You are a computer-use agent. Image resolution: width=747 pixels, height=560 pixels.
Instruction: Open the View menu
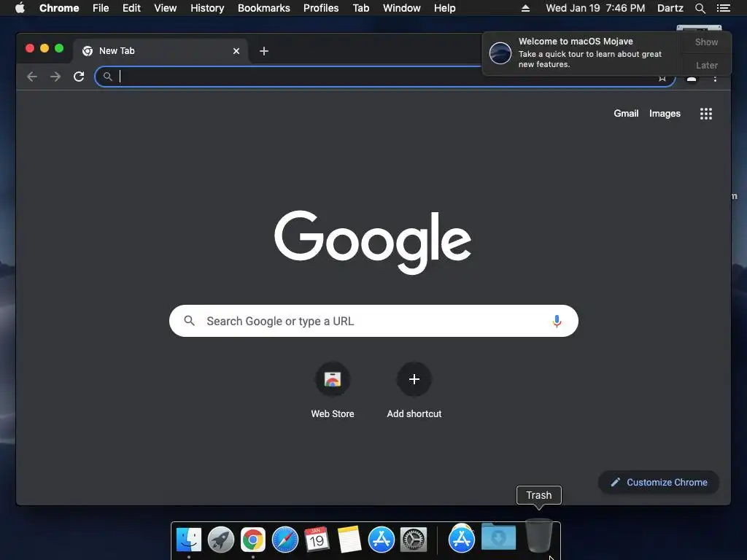click(166, 8)
